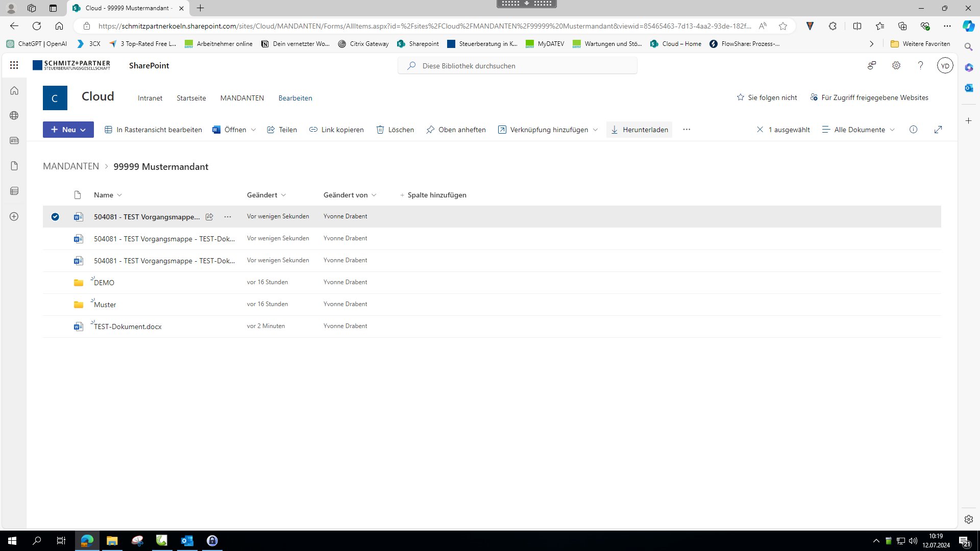This screenshot has width=980, height=551.
Task: Open the Alle Dokumente view dropdown
Action: [x=859, y=130]
